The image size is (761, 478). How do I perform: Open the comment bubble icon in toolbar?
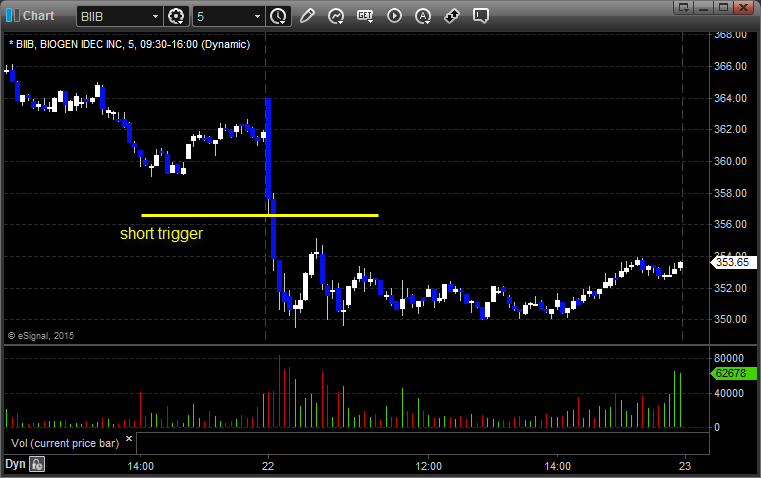[480, 16]
